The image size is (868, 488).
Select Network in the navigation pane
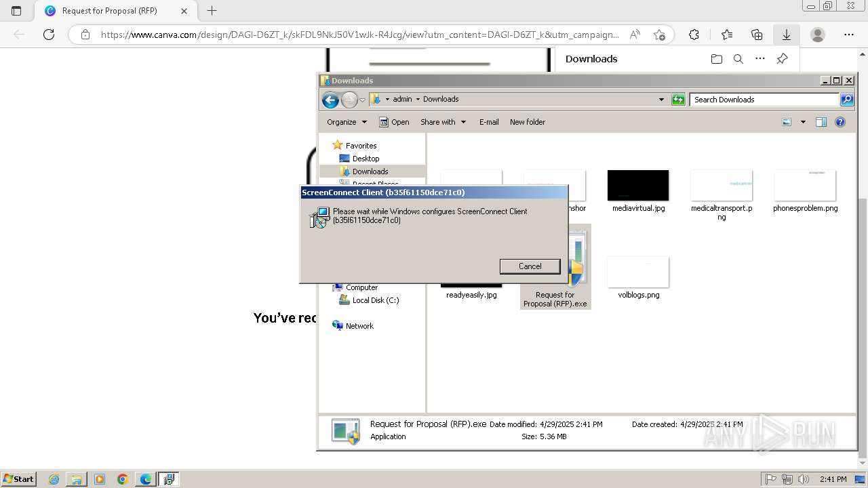coord(359,326)
